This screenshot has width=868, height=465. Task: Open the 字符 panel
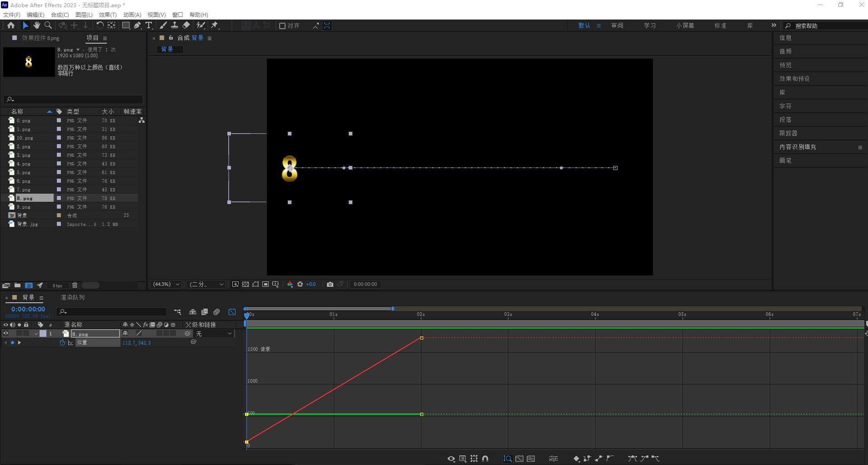click(785, 106)
